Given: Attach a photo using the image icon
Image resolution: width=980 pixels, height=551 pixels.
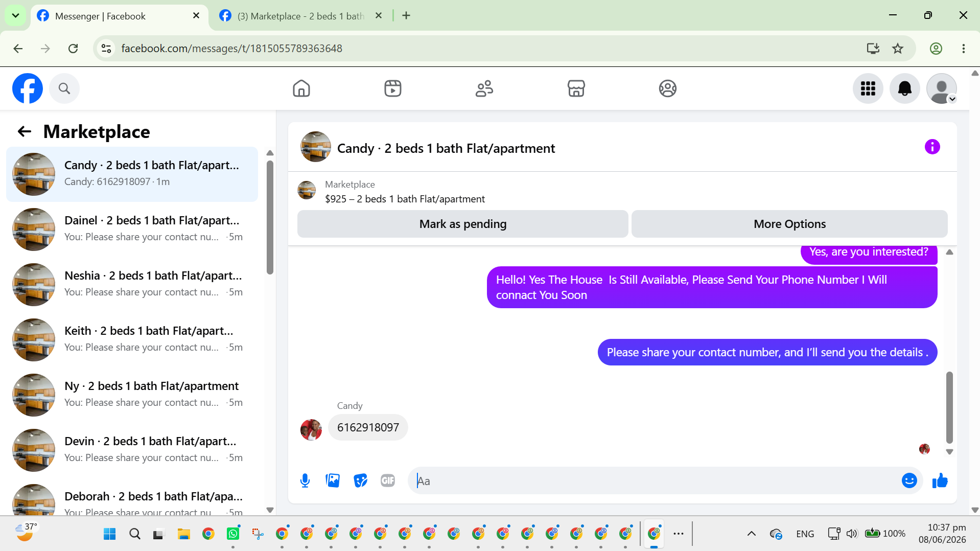Looking at the screenshot, I should pyautogui.click(x=333, y=480).
